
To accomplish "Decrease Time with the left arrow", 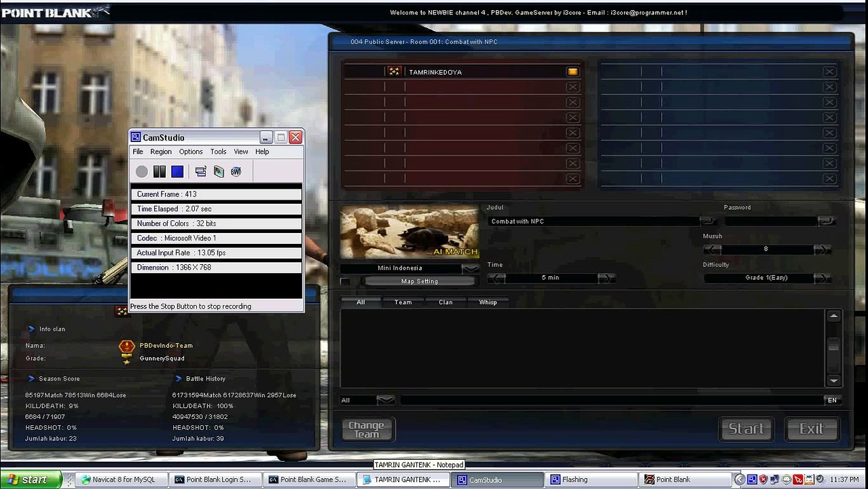I will [x=496, y=278].
